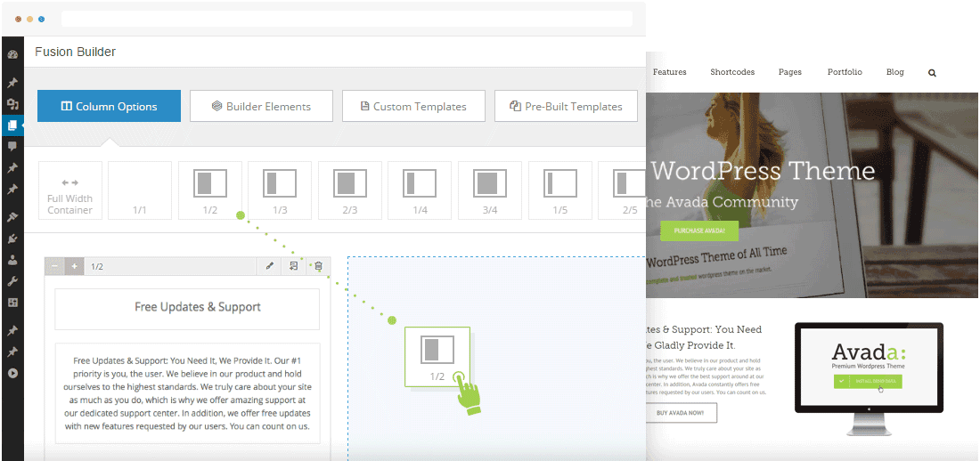Open the WordPress Dashboard gauge icon
980x461 pixels.
pyautogui.click(x=12, y=55)
